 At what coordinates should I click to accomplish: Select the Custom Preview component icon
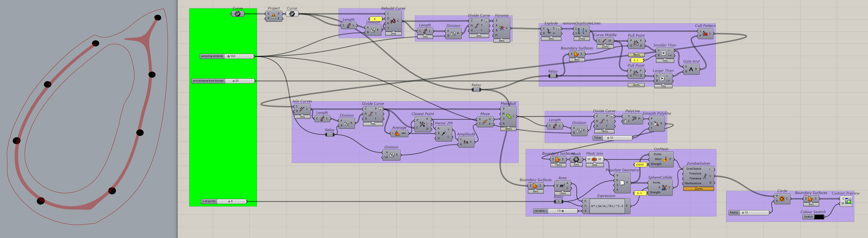848,201
